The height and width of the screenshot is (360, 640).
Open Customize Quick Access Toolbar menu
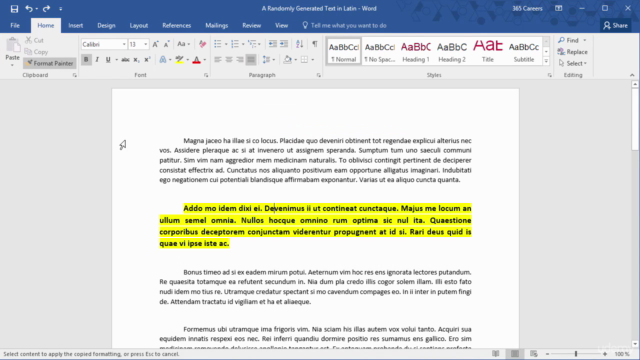pos(60,9)
